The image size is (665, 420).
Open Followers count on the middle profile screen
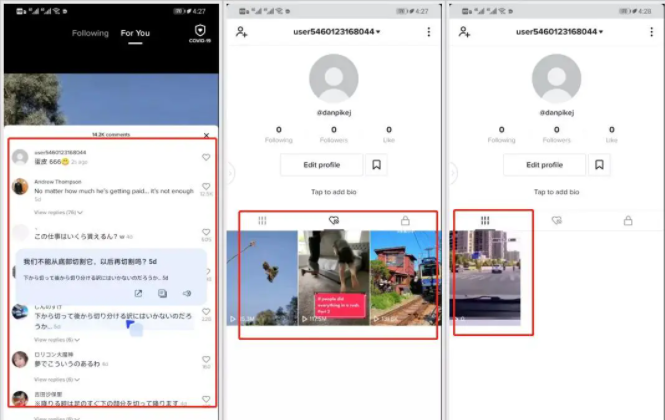pos(334,134)
